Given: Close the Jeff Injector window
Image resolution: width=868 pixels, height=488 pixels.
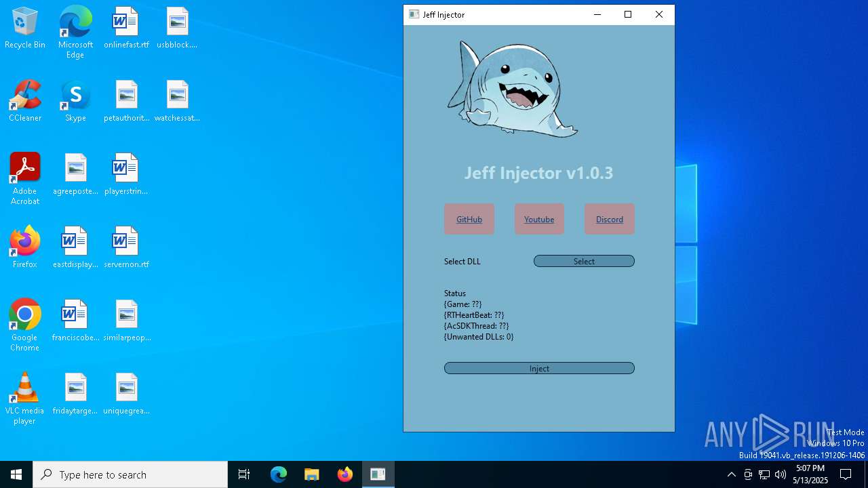Looking at the screenshot, I should click(x=659, y=14).
